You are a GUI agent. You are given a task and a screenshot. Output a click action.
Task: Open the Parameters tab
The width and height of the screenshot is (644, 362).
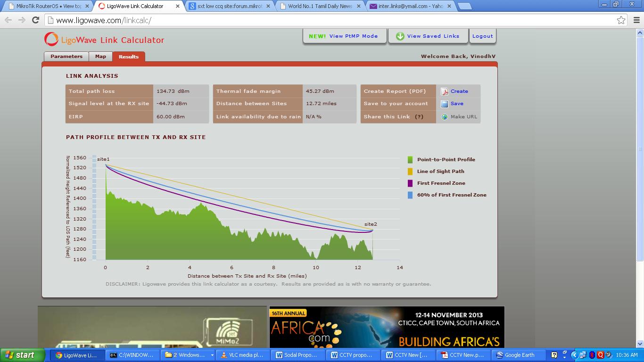point(66,57)
